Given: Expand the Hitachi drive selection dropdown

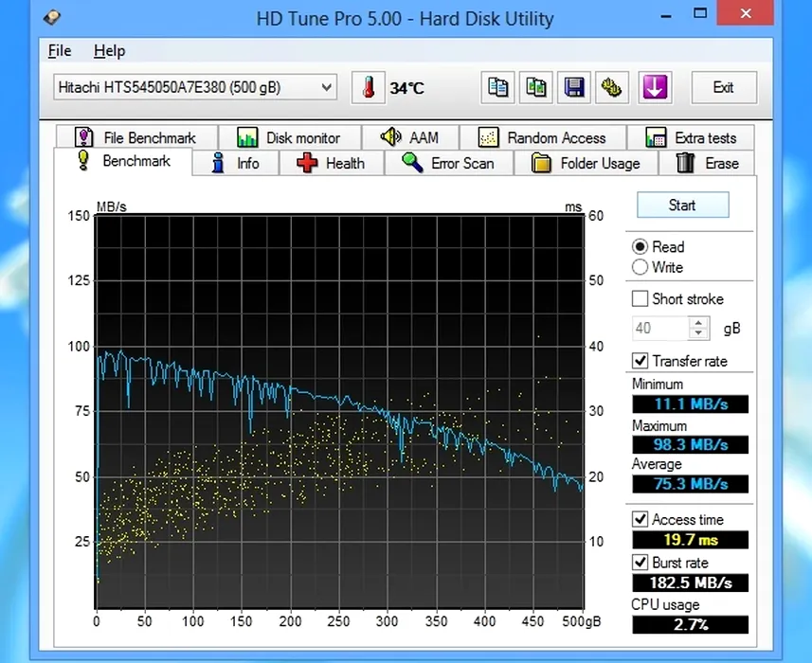Looking at the screenshot, I should (327, 88).
